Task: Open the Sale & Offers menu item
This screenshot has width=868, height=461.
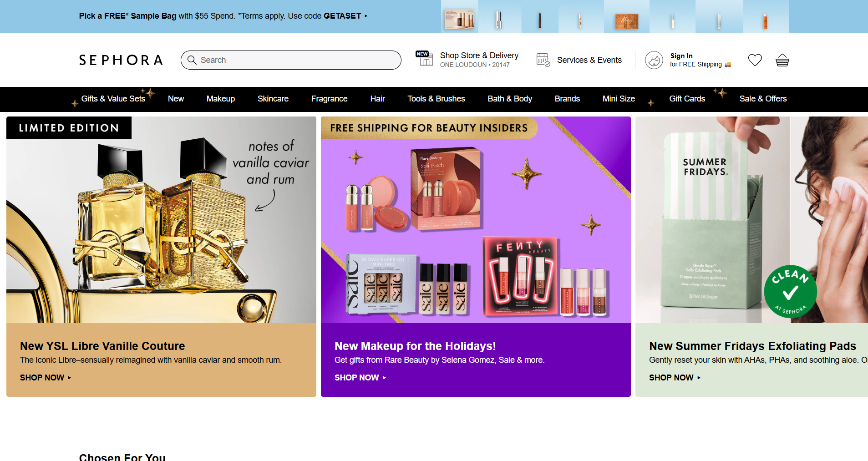Action: click(x=762, y=99)
